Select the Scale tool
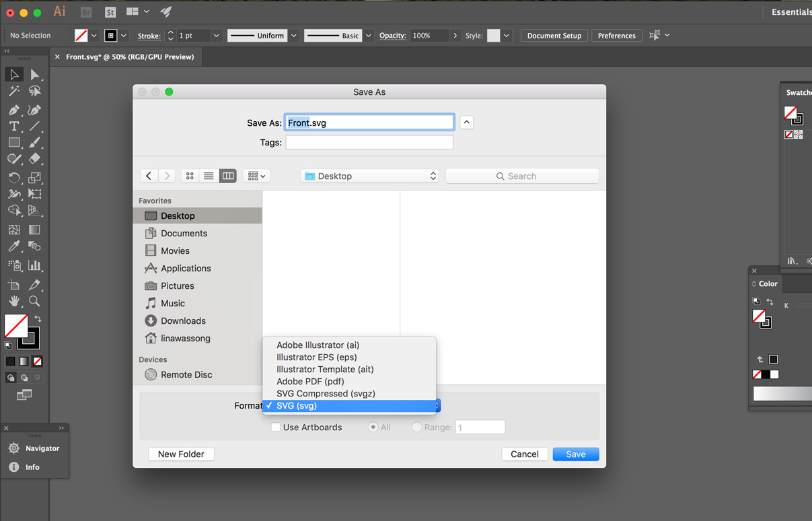 click(34, 178)
